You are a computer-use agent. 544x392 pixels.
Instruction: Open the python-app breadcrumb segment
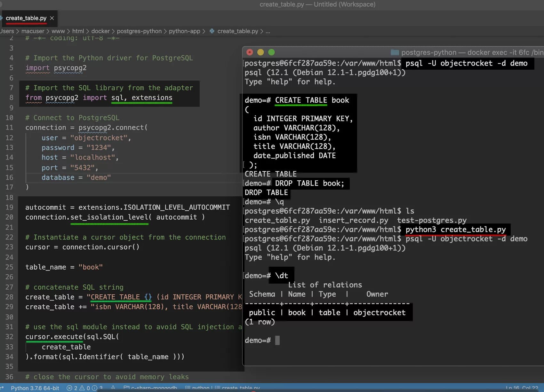click(184, 31)
